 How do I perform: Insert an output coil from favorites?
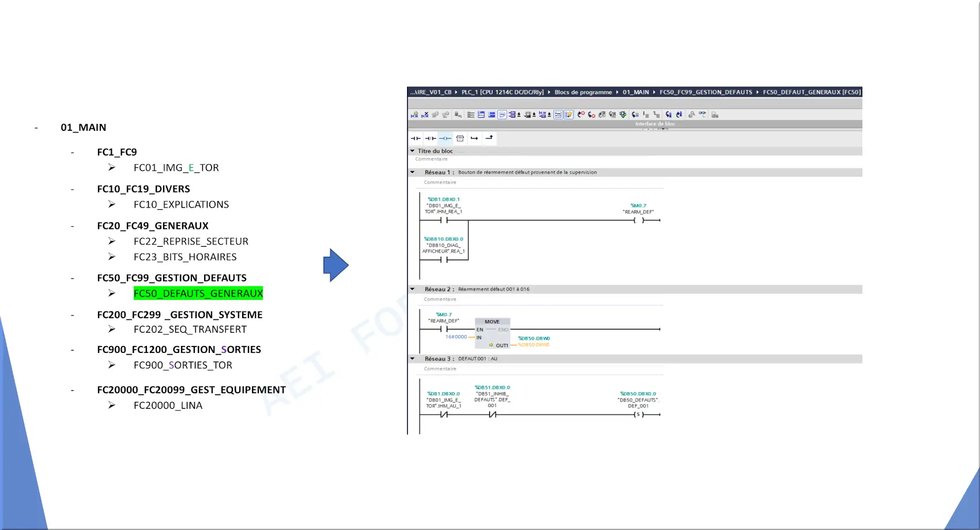[x=445, y=138]
